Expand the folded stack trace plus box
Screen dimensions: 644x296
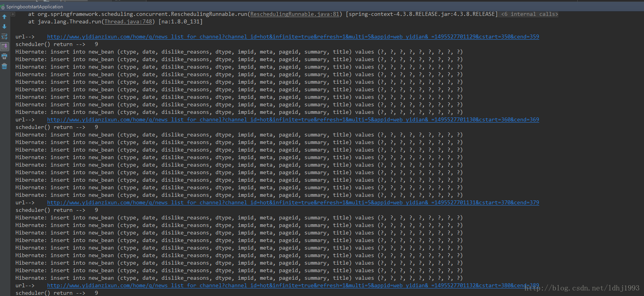click(13, 14)
